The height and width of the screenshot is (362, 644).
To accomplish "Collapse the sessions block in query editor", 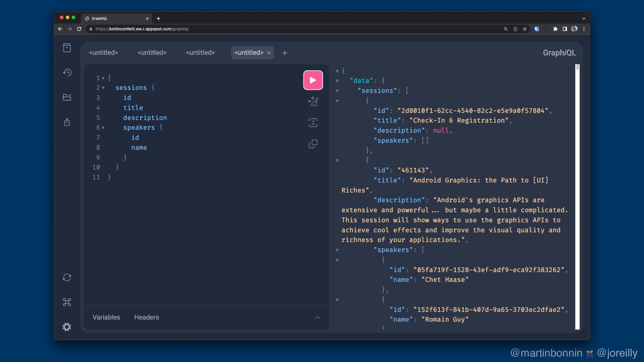I will pos(103,88).
